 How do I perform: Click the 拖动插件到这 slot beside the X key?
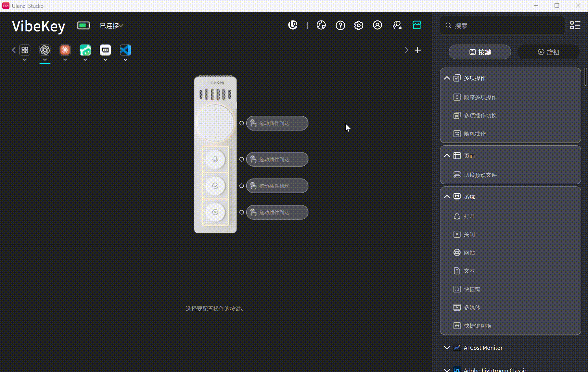pos(277,212)
